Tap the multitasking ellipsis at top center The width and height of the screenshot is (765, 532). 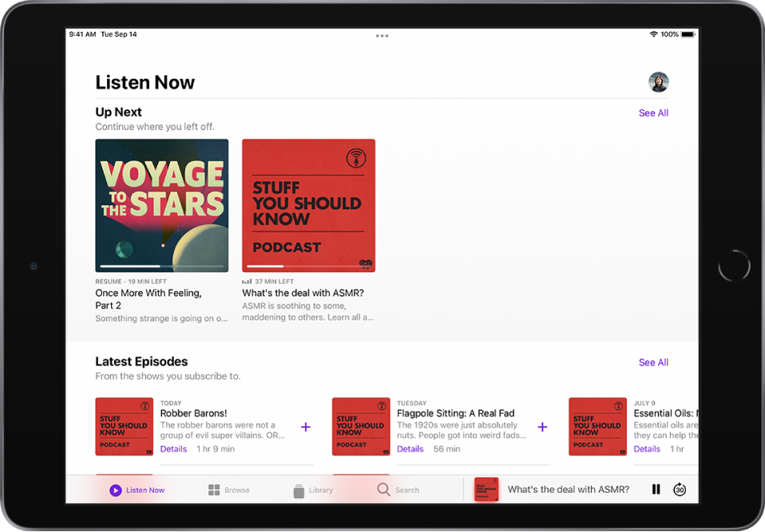382,35
